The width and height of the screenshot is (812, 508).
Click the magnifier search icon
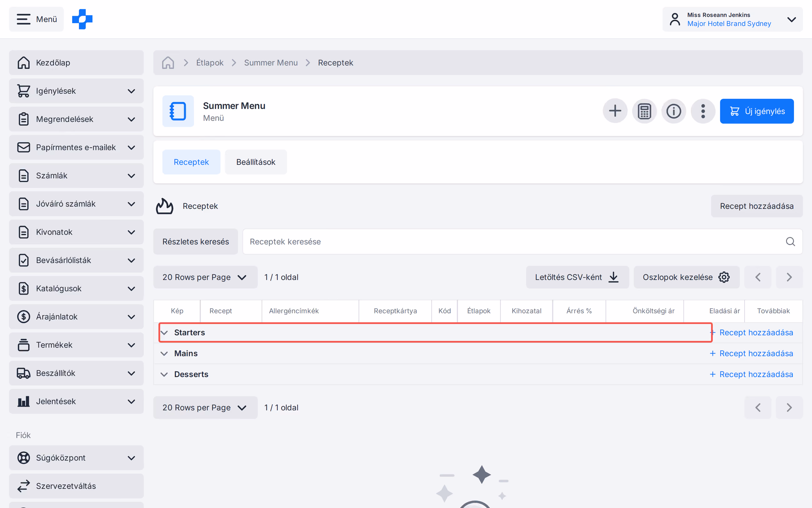pyautogui.click(x=790, y=242)
